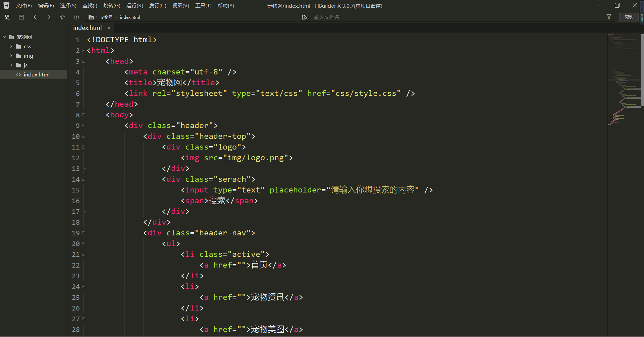Click line number 5 in gutter
Image resolution: width=644 pixels, height=337 pixels.
(x=77, y=83)
